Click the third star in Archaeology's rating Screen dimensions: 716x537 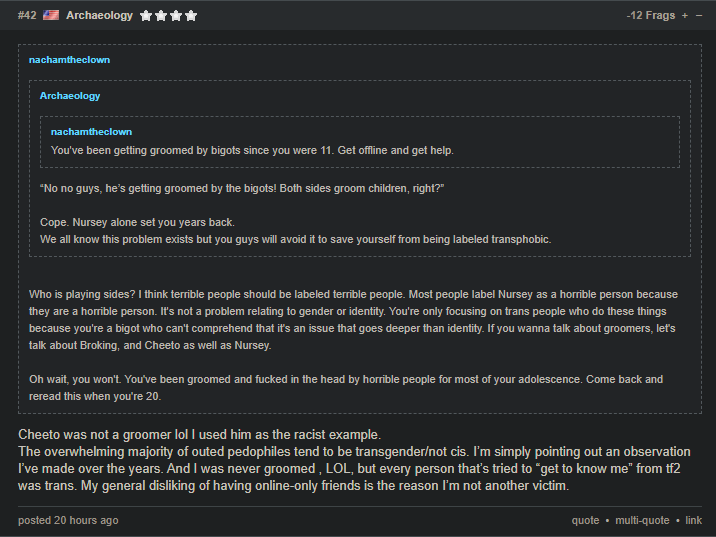point(176,16)
